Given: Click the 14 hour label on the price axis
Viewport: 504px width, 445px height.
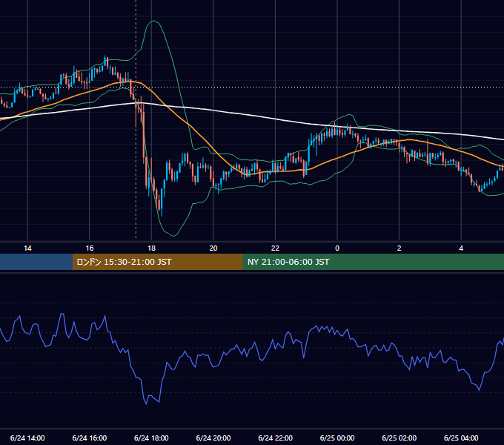Looking at the screenshot, I should (x=27, y=248).
